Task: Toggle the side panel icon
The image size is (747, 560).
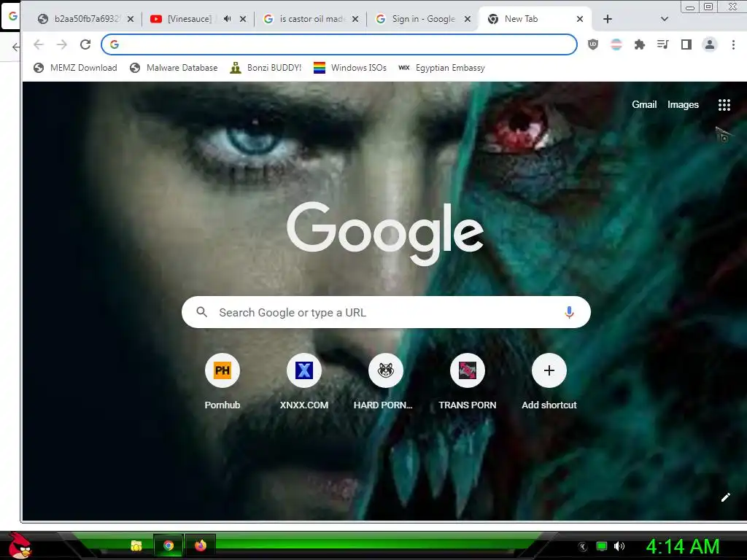Action: pyautogui.click(x=686, y=44)
